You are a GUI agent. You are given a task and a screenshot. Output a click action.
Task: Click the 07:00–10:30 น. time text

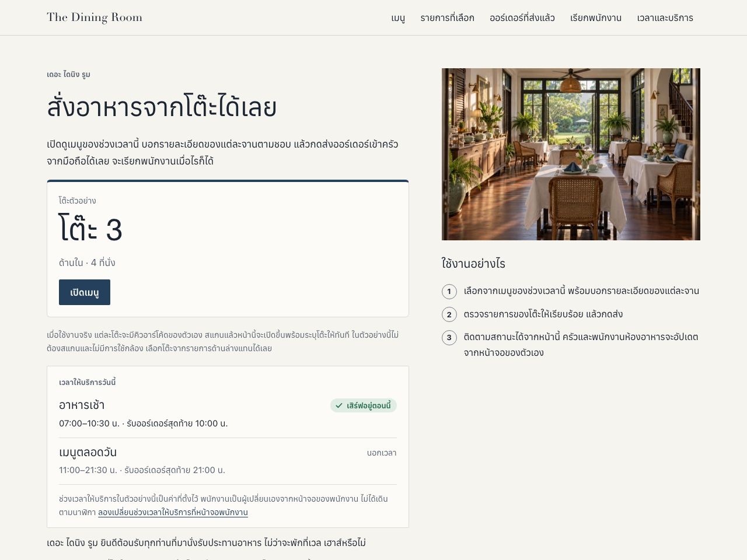(x=89, y=423)
